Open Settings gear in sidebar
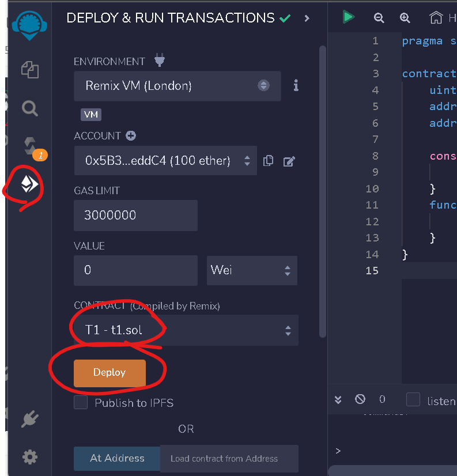This screenshot has width=457, height=476. click(30, 457)
